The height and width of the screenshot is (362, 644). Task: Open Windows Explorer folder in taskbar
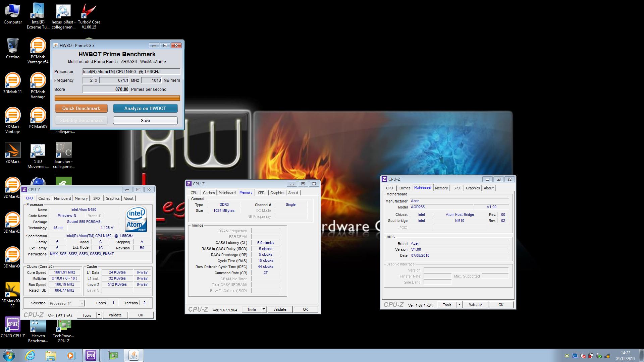51,355
